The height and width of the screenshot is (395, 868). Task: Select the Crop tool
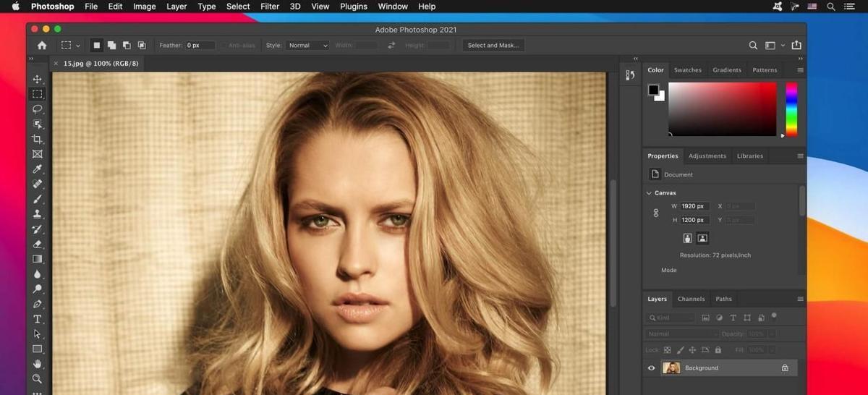[38, 139]
